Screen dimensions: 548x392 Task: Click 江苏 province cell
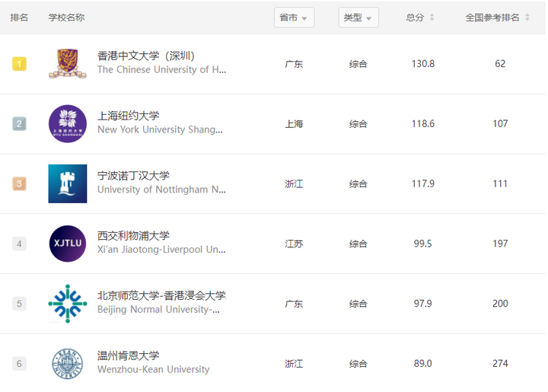tap(294, 244)
